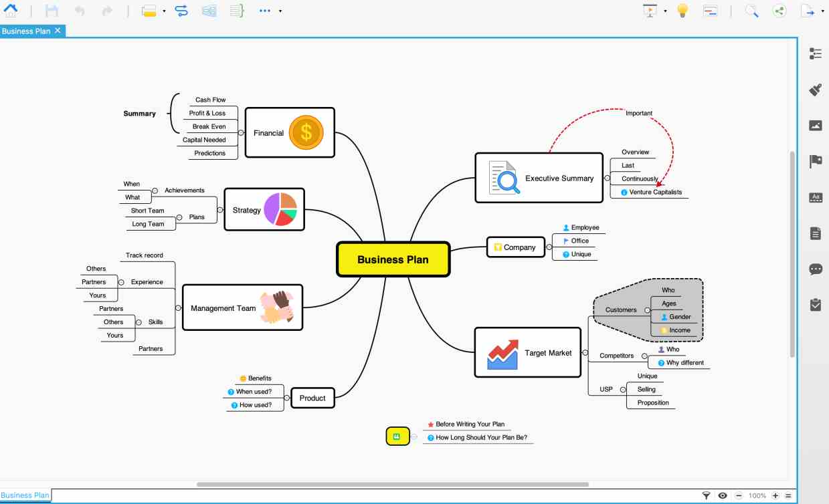Screen dimensions: 829x504
Task: Open the find and search magnifier
Action: pyautogui.click(x=751, y=11)
